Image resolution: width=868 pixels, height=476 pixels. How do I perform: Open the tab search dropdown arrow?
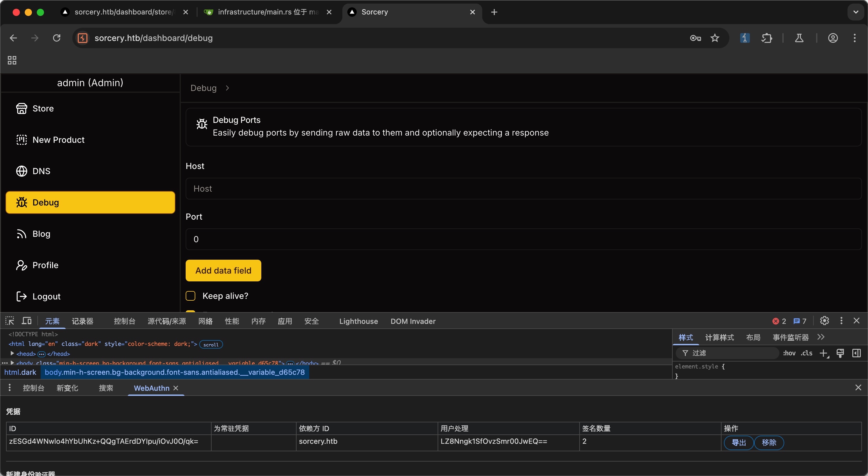(x=856, y=12)
